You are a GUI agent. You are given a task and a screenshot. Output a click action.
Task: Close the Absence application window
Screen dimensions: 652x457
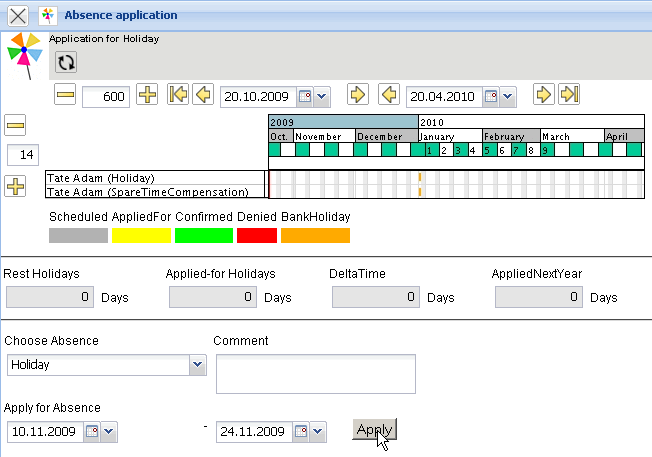click(18, 16)
